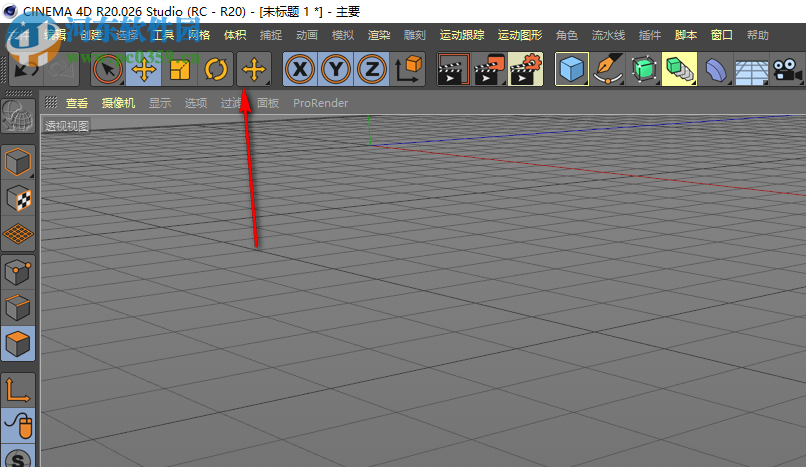
Task: Switch to Points mode
Action: (x=18, y=272)
